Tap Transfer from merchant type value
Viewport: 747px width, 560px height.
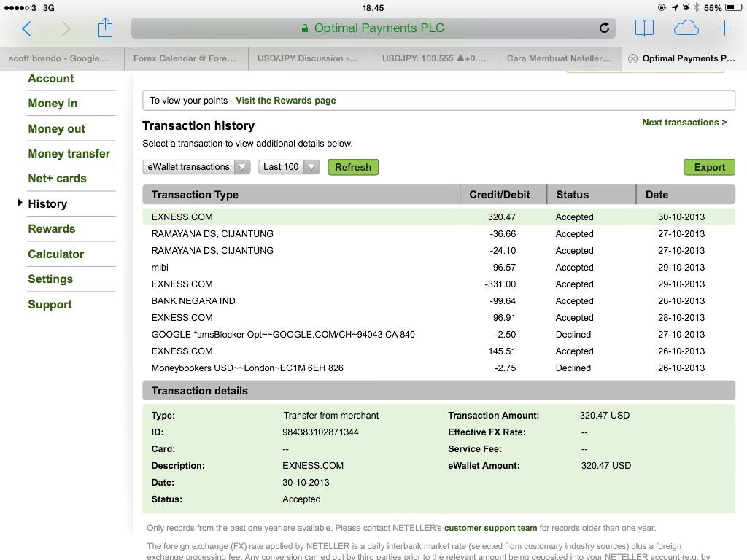click(x=330, y=415)
